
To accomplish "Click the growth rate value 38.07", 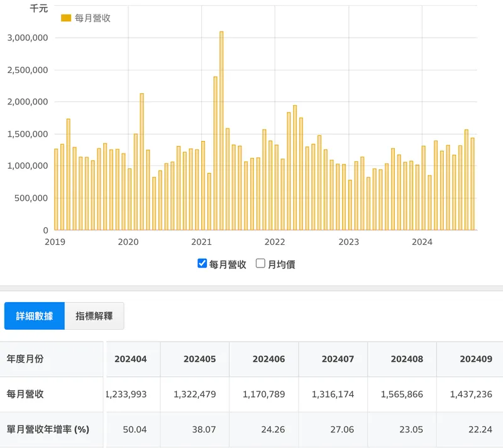I will [x=204, y=429].
